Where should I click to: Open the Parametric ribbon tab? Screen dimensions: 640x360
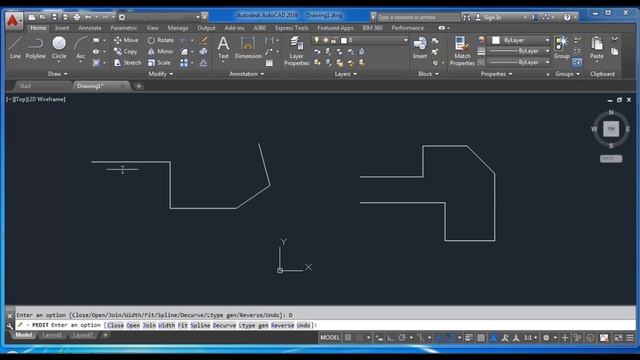pyautogui.click(x=124, y=28)
